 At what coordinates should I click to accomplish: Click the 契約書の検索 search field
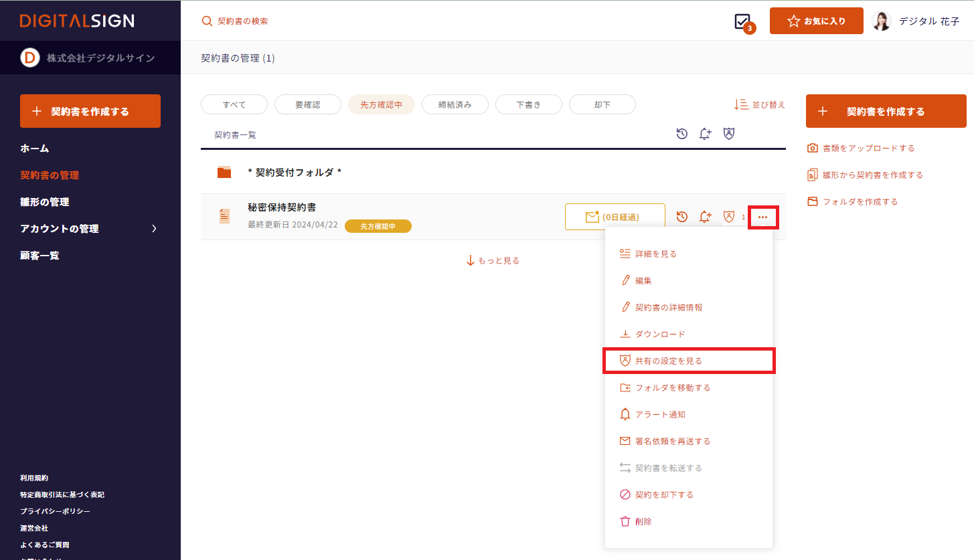242,21
